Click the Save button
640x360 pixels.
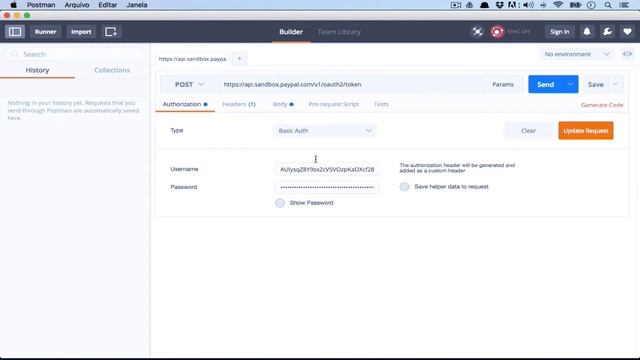596,84
